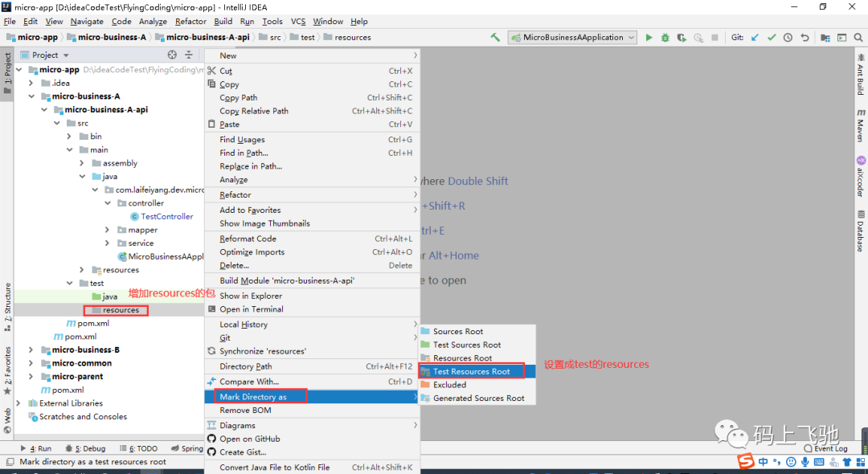Open Search Everywhere magnifier icon
This screenshot has height=474, width=868.
click(x=858, y=38)
